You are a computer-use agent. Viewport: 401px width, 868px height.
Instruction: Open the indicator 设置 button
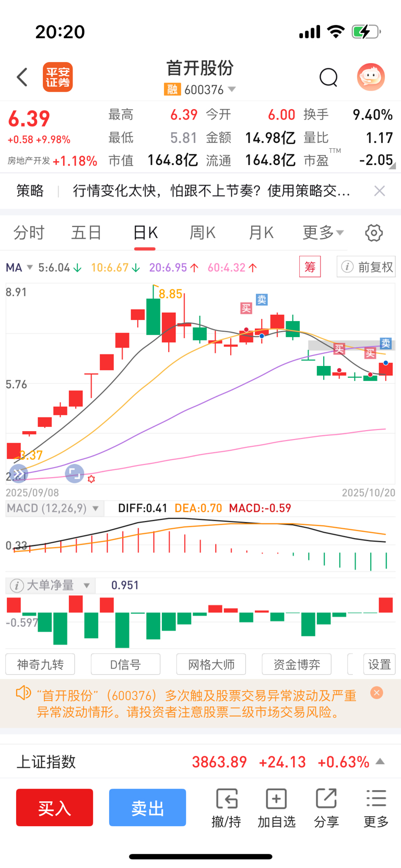pyautogui.click(x=380, y=664)
